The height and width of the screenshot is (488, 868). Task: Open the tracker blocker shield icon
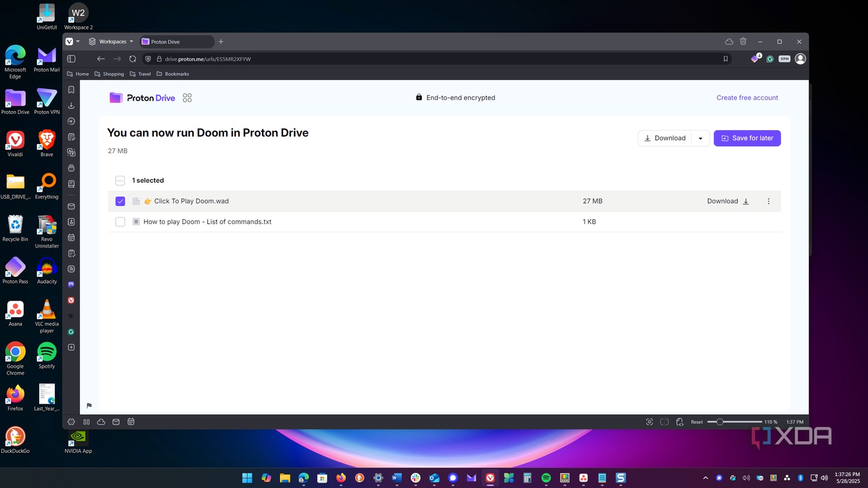[148, 59]
